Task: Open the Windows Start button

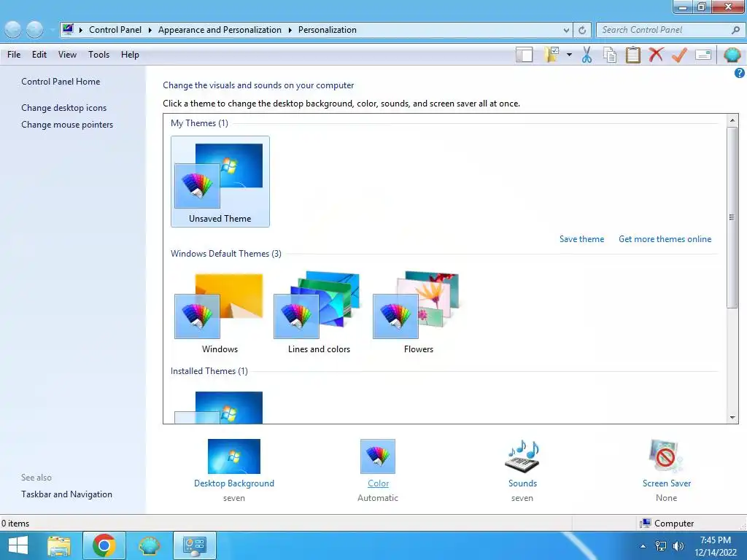Action: [18, 545]
